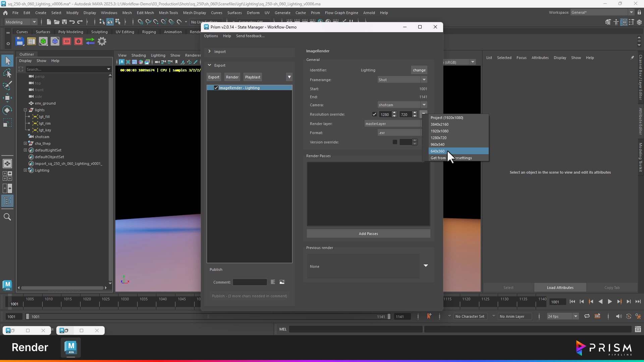Screen dimensions: 644x362
Task: Activate the Move tool
Action: click(7, 98)
